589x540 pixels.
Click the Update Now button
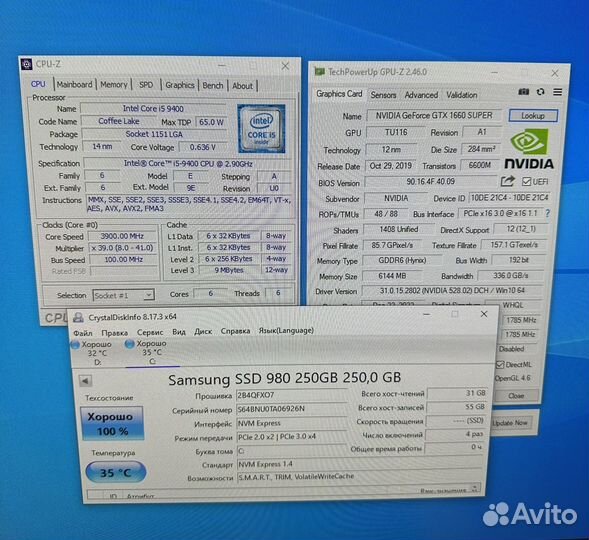coord(510,423)
